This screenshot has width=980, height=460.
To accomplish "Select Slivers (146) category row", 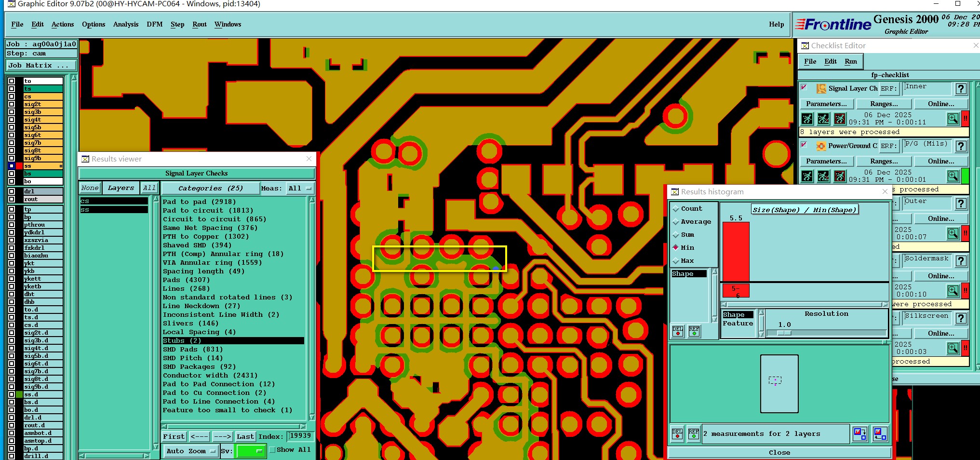I will coord(233,324).
